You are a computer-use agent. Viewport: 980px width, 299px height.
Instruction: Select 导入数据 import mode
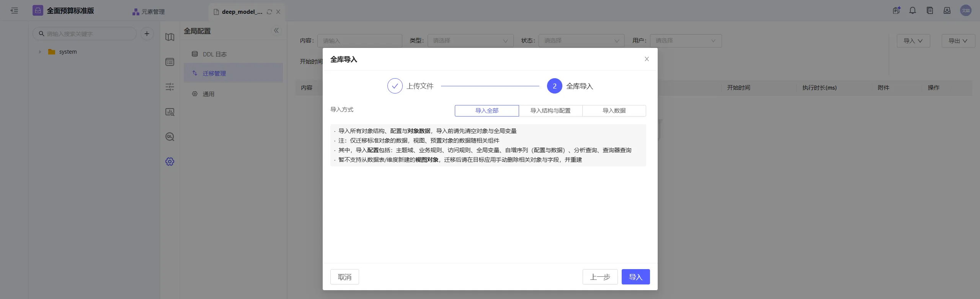point(614,111)
